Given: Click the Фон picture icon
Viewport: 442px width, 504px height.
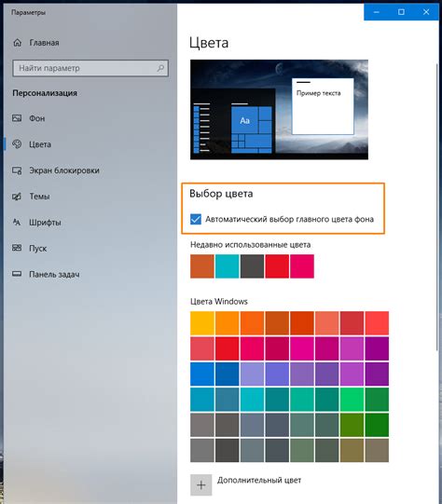Looking at the screenshot, I should coord(17,118).
